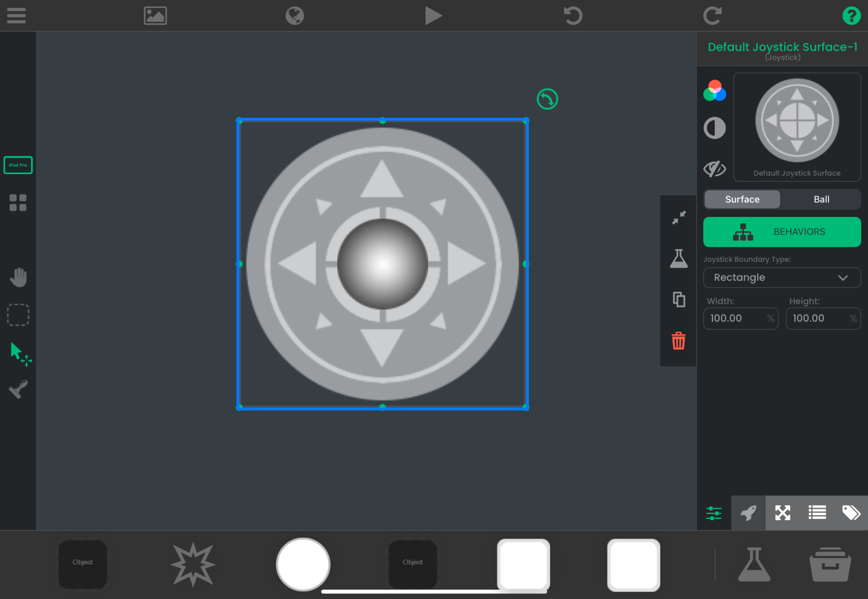
Task: Toggle the visibility eye icon
Action: [x=715, y=169]
